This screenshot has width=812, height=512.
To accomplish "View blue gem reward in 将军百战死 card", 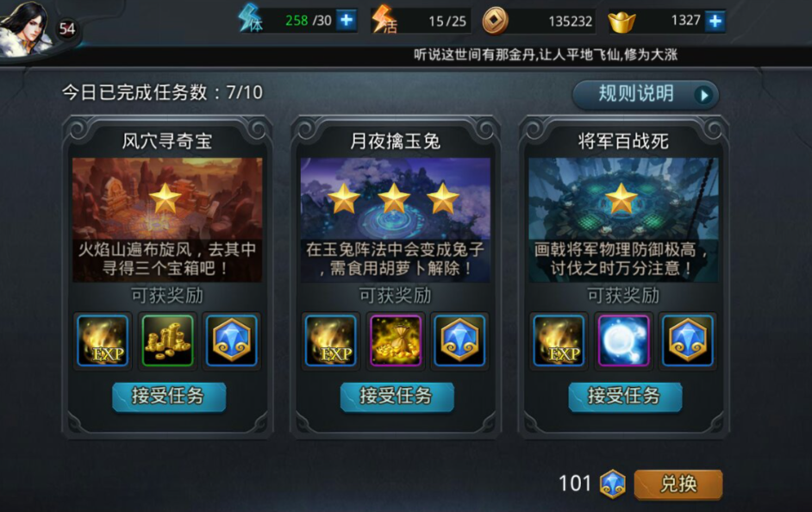I will coord(688,341).
